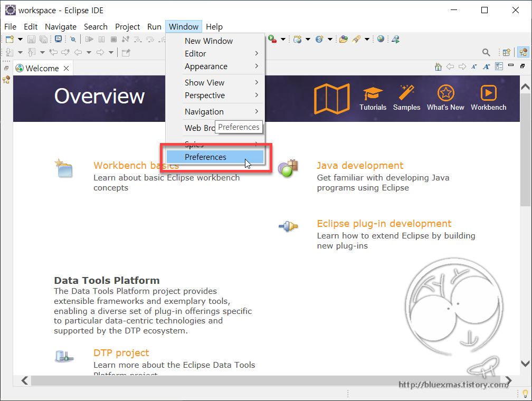Click the New wizard toolbar icon
Image resolution: width=532 pixels, height=401 pixels.
tap(9, 40)
